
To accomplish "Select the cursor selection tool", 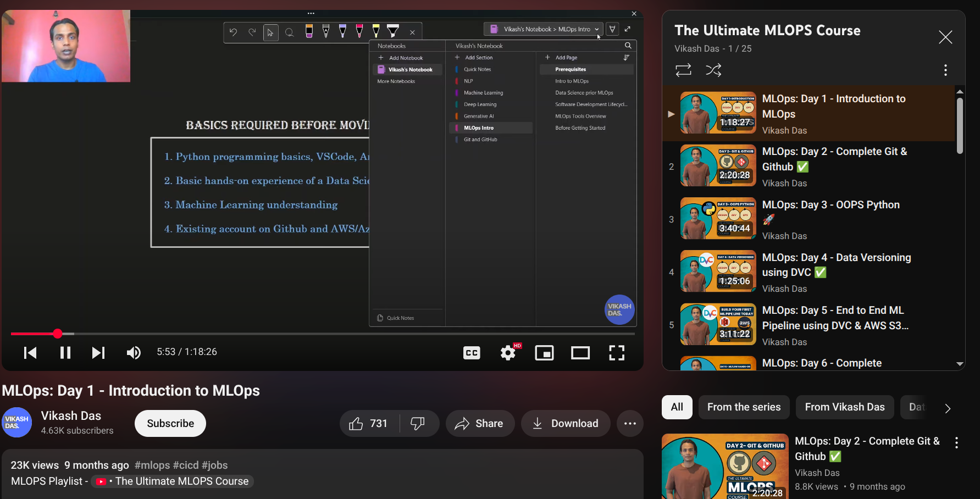I will click(x=270, y=32).
